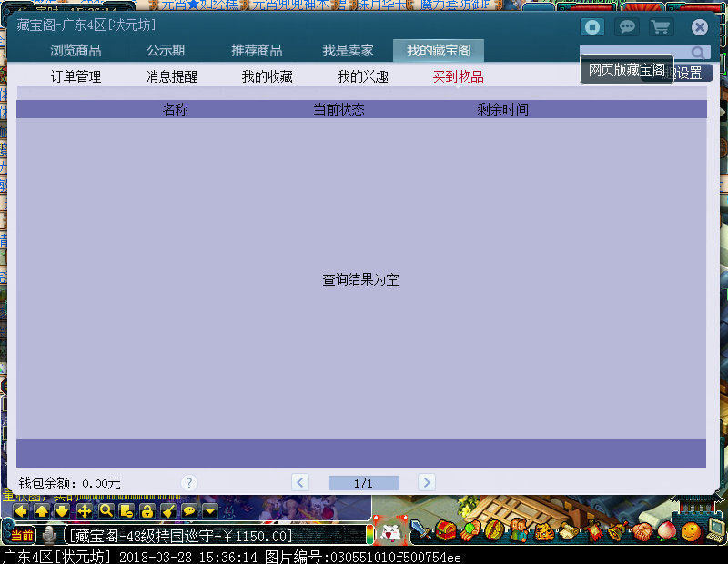Click the yellow left arrow chat button

coord(21,511)
